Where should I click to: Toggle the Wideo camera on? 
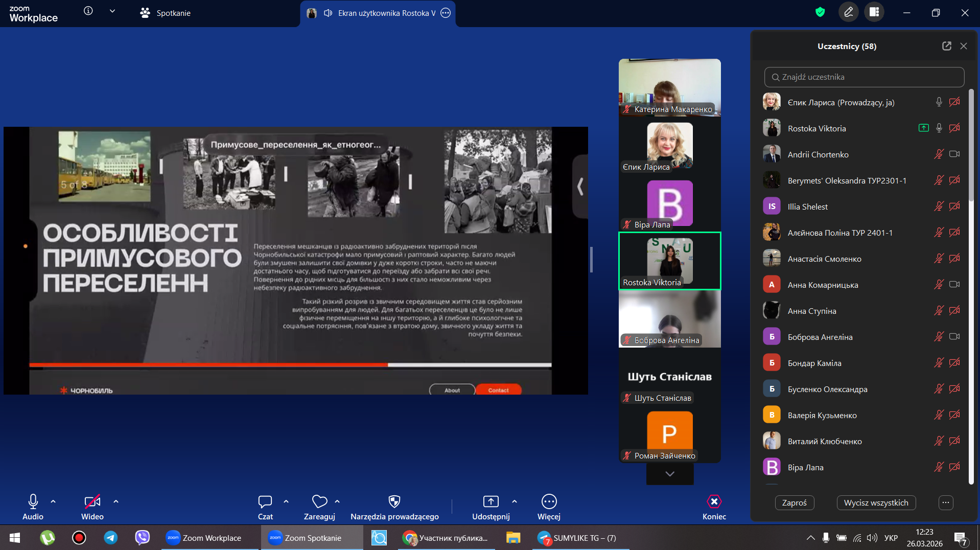click(x=92, y=502)
